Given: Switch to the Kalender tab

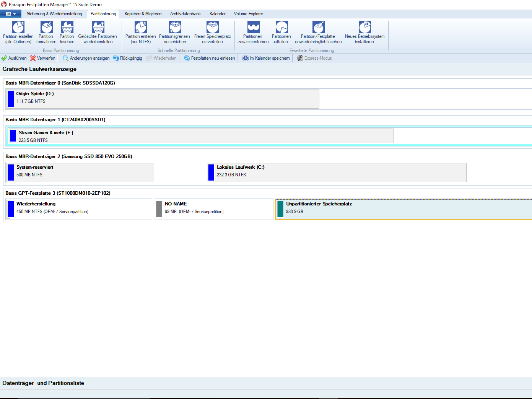Looking at the screenshot, I should 218,14.
